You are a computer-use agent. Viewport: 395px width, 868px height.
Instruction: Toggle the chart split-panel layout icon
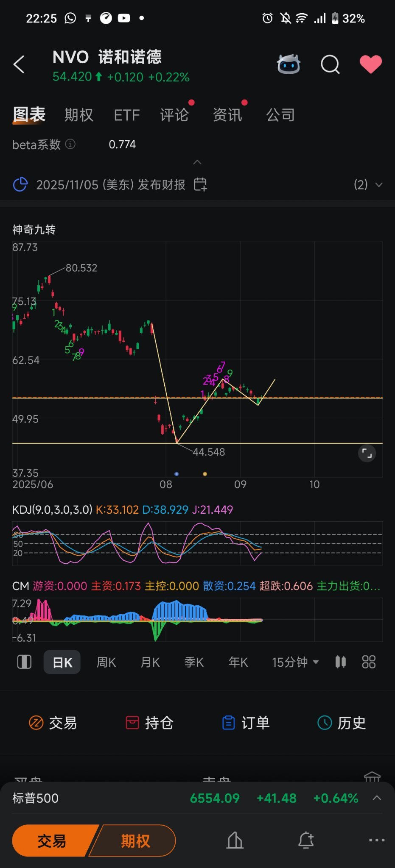[x=24, y=662]
